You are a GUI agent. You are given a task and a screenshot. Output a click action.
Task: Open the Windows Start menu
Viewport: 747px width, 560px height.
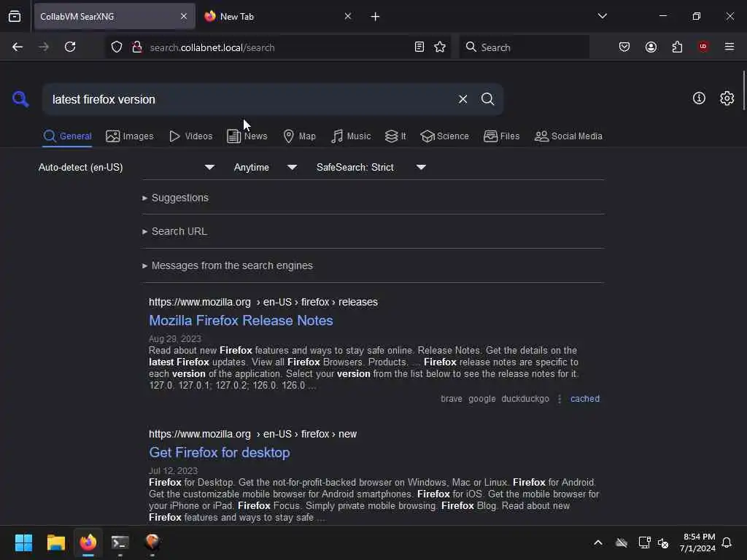pos(23,542)
